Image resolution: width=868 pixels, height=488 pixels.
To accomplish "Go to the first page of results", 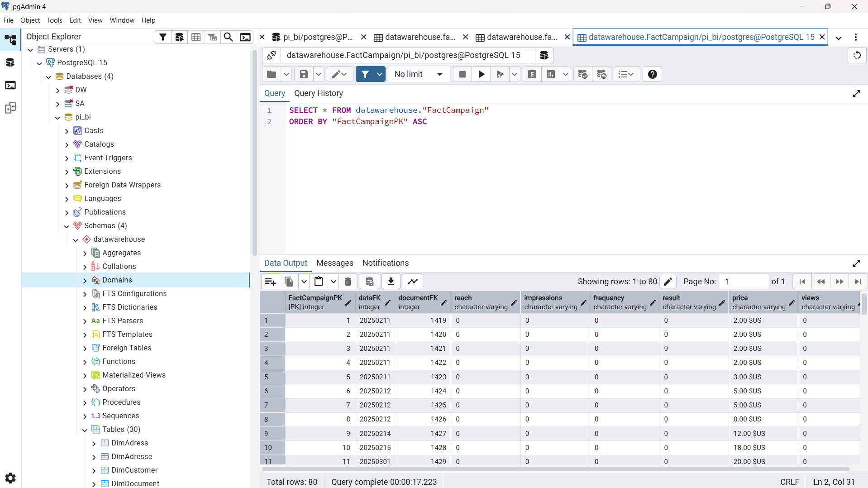I will point(802,282).
